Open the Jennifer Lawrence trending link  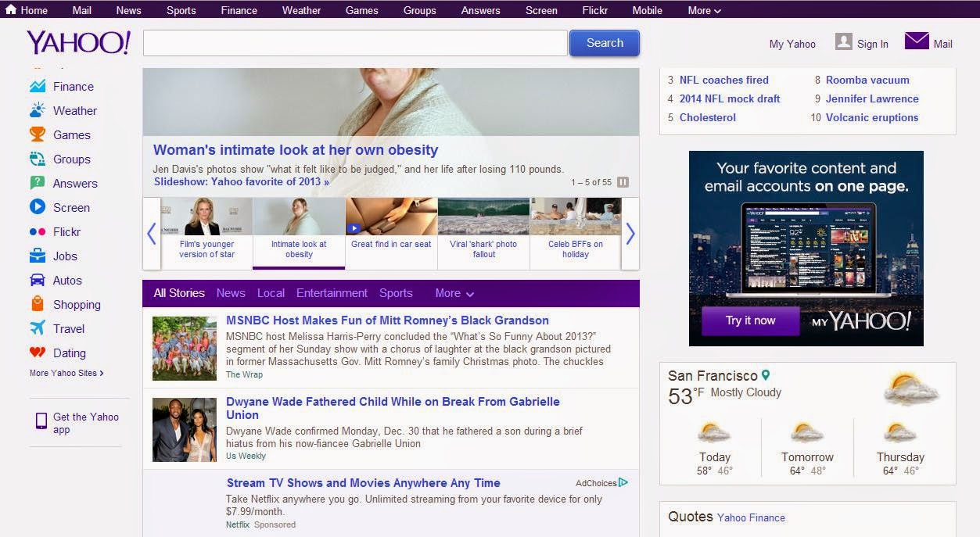pyautogui.click(x=872, y=98)
